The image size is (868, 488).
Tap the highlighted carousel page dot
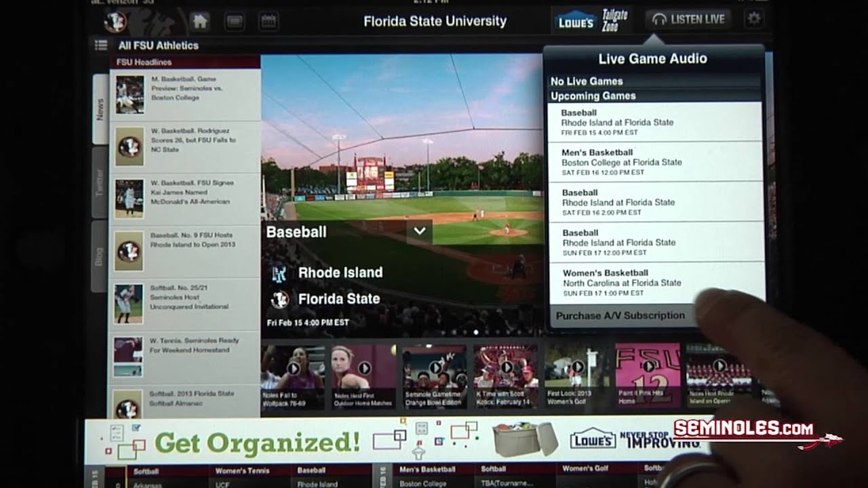coord(476,332)
